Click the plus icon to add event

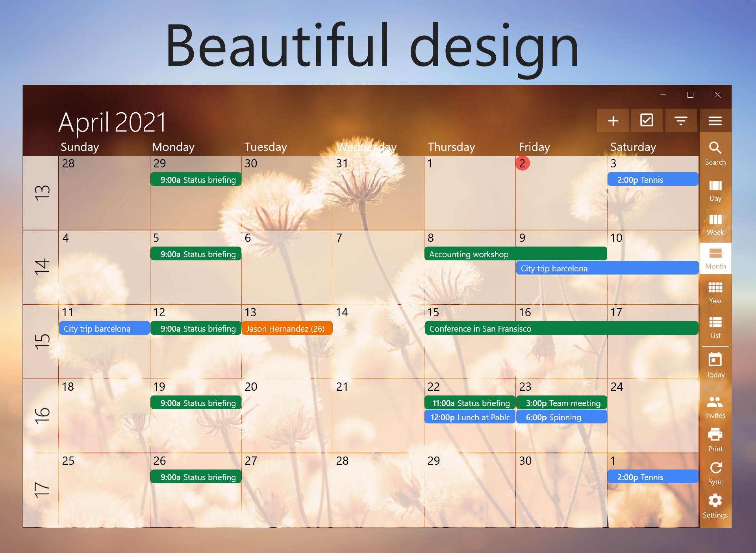pyautogui.click(x=613, y=121)
